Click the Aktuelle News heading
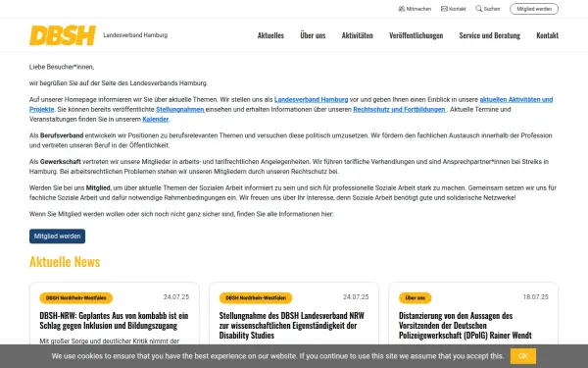The height and width of the screenshot is (368, 588). pyautogui.click(x=65, y=262)
